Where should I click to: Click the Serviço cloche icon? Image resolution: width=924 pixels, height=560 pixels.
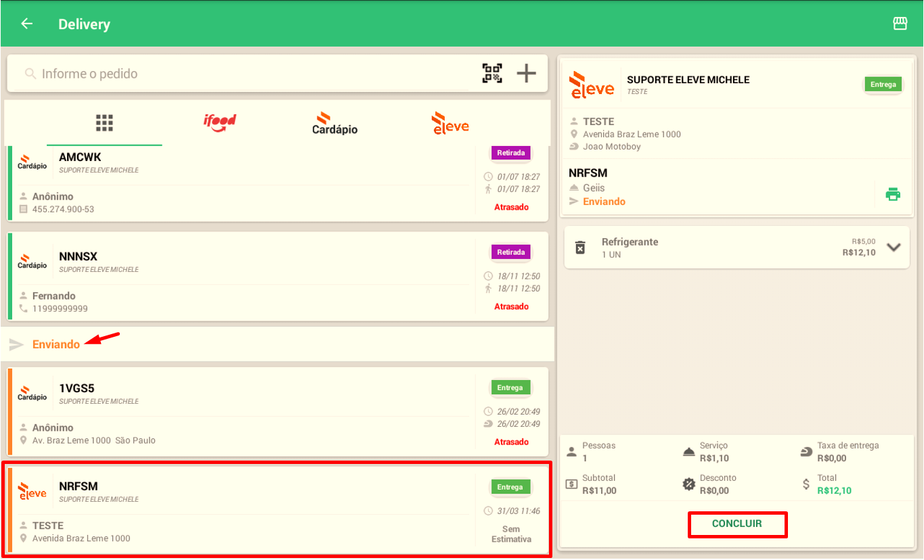click(x=689, y=452)
